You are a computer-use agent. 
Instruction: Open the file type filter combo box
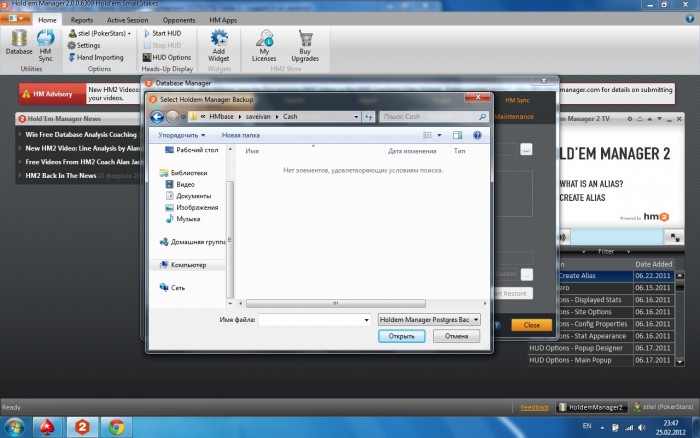click(429, 320)
